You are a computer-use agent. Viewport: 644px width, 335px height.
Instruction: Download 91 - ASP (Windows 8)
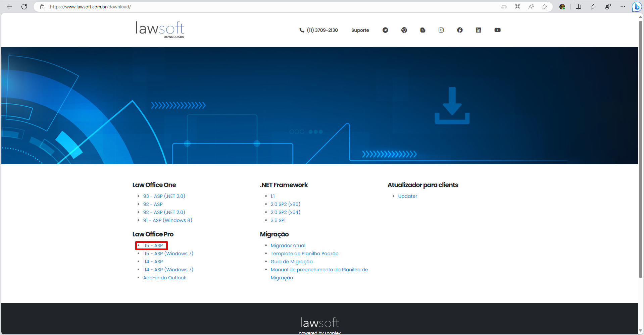pos(168,220)
